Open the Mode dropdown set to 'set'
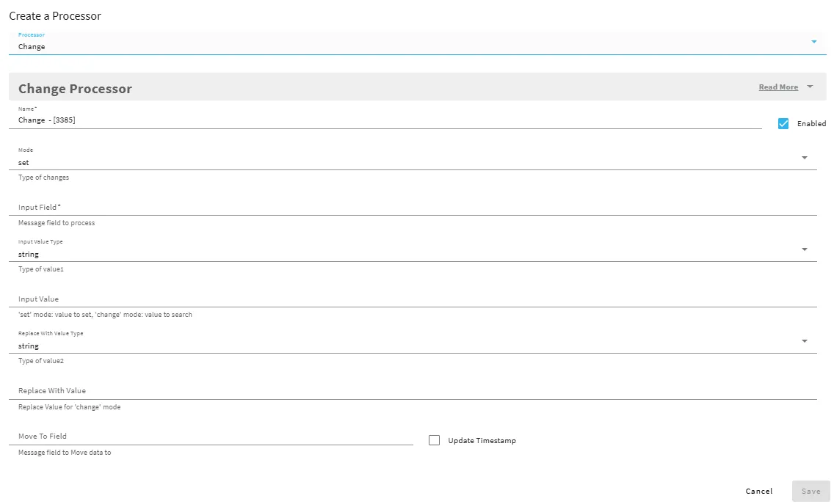834x504 pixels. [x=413, y=159]
